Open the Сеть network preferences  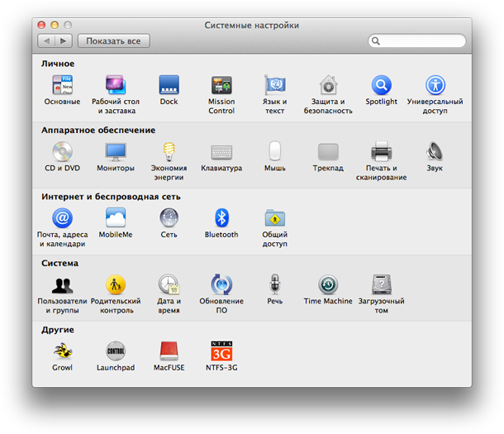(169, 218)
